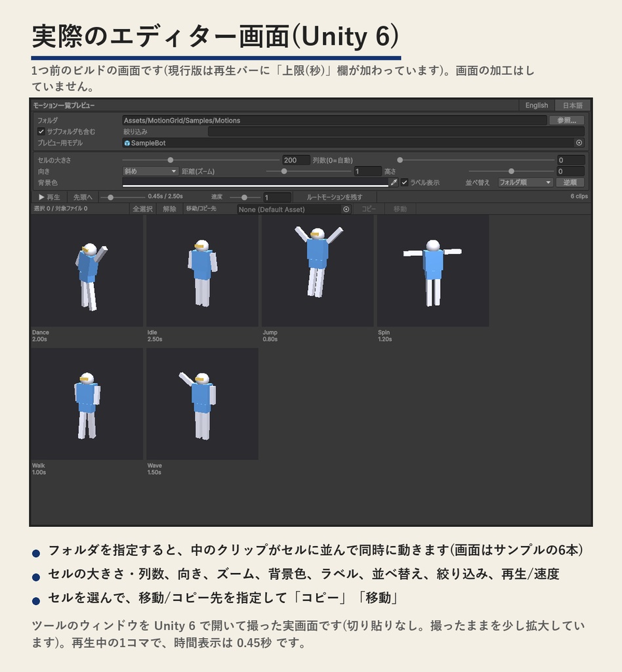Viewport: 622px width, 672px height.
Task: Select the Spin motion thumbnail
Action: tap(433, 271)
